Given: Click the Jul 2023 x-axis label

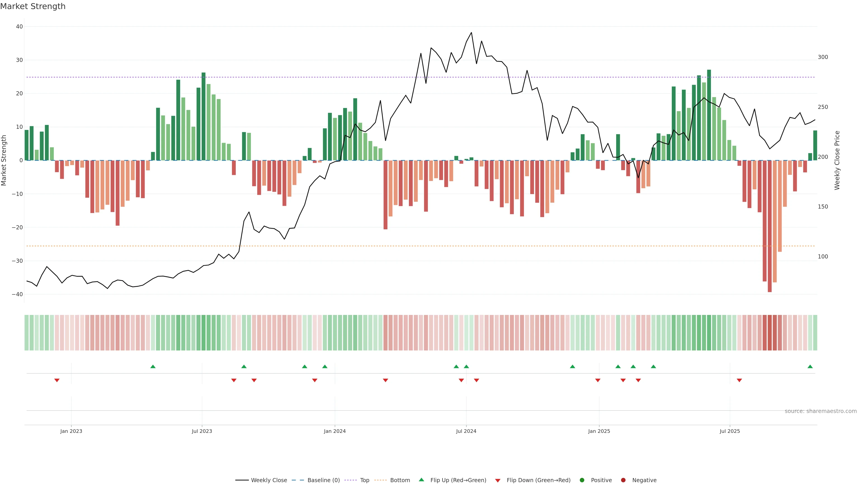Looking at the screenshot, I should click(x=202, y=431).
